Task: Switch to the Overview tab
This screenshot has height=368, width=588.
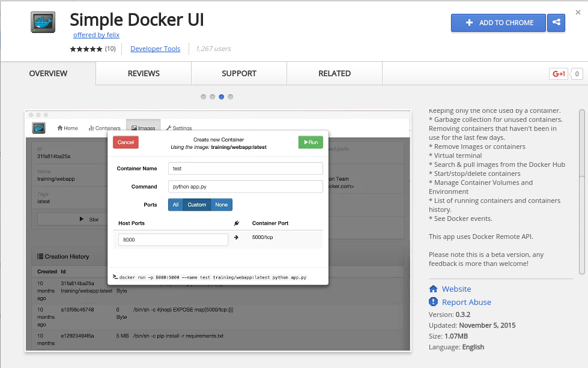Action: pyautogui.click(x=48, y=73)
